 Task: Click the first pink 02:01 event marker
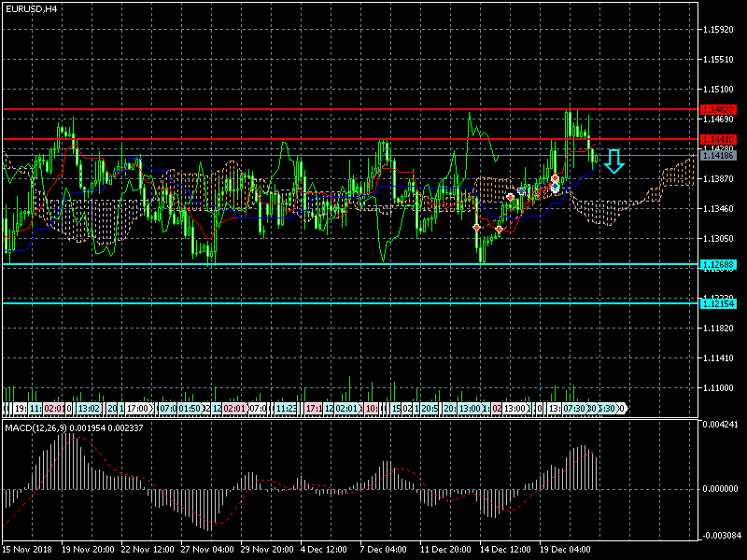pyautogui.click(x=53, y=409)
